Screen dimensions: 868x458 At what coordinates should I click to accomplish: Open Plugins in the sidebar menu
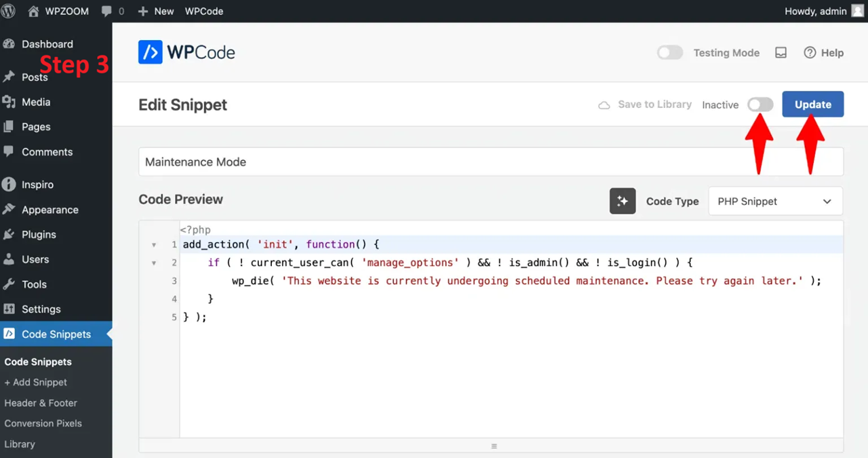pyautogui.click(x=39, y=234)
